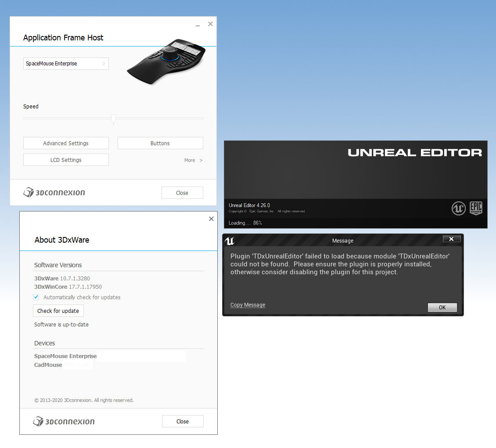
Task: Open Advanced Settings
Action: point(66,143)
